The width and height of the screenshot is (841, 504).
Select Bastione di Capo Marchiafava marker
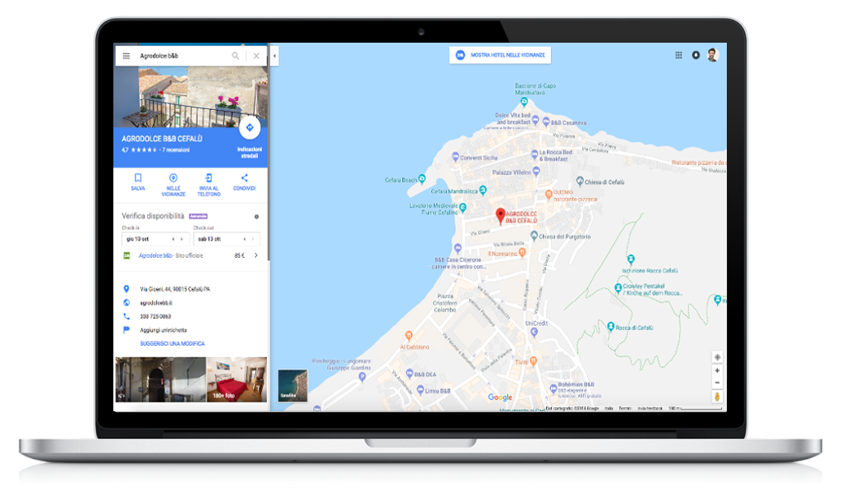(x=524, y=102)
